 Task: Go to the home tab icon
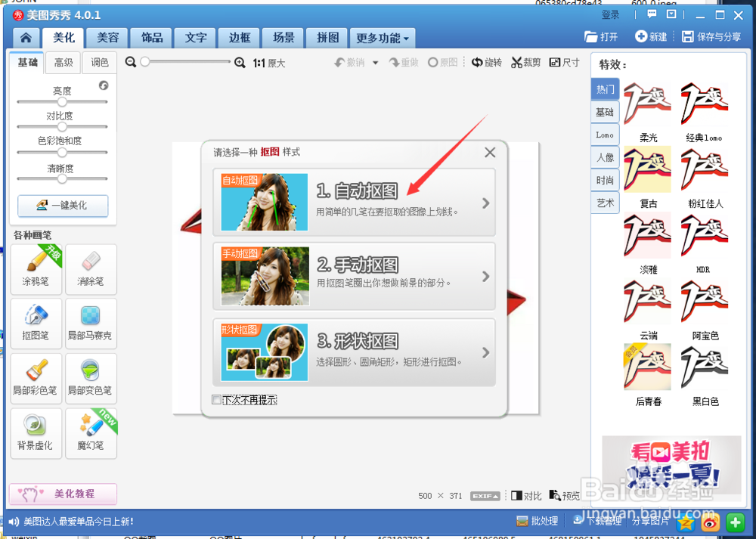pyautogui.click(x=26, y=38)
